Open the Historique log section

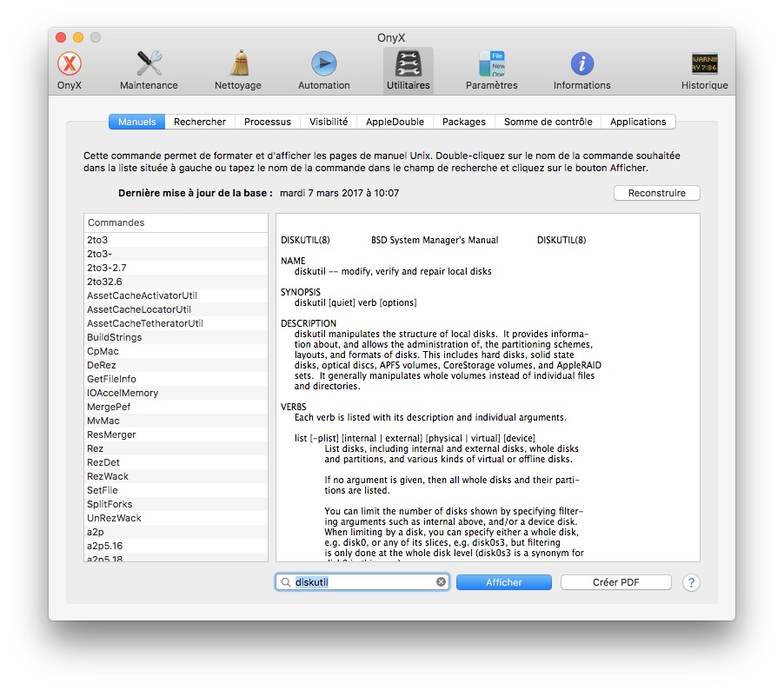coord(705,70)
